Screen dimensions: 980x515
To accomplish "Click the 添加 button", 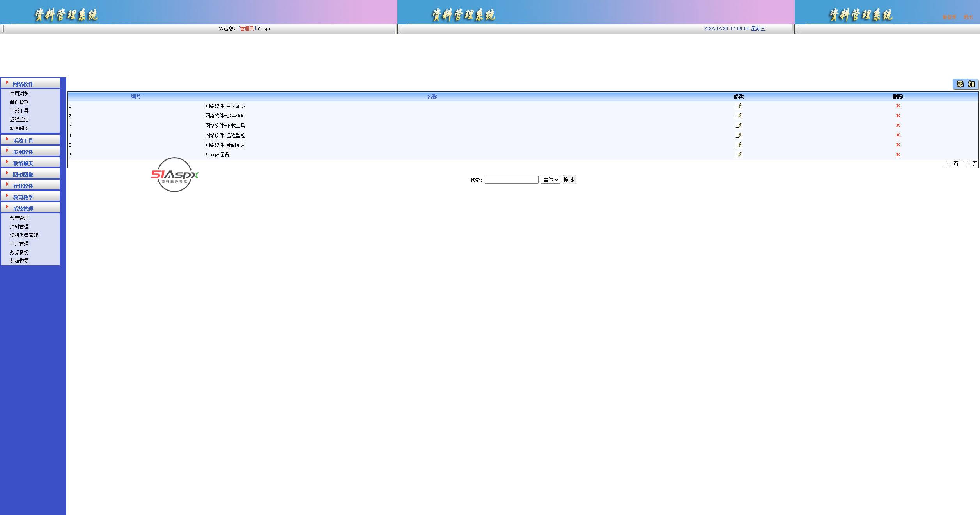I will 965,84.
